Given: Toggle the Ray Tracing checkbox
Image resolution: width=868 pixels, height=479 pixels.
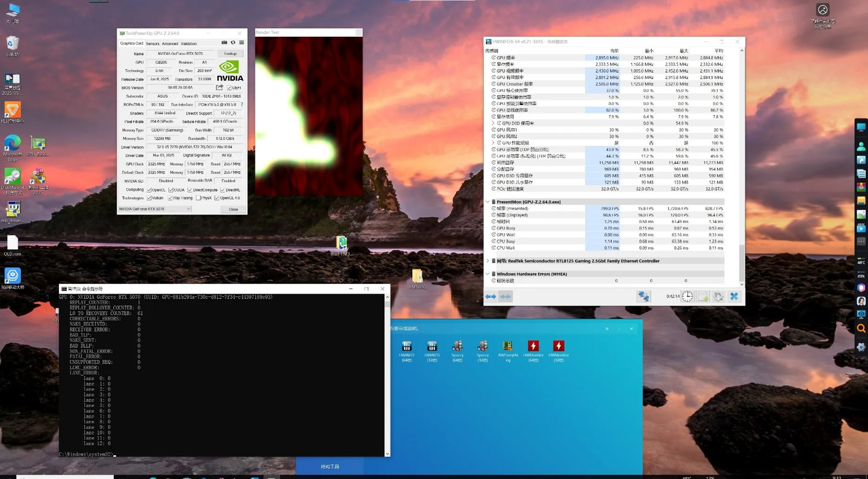Looking at the screenshot, I should 170,198.
